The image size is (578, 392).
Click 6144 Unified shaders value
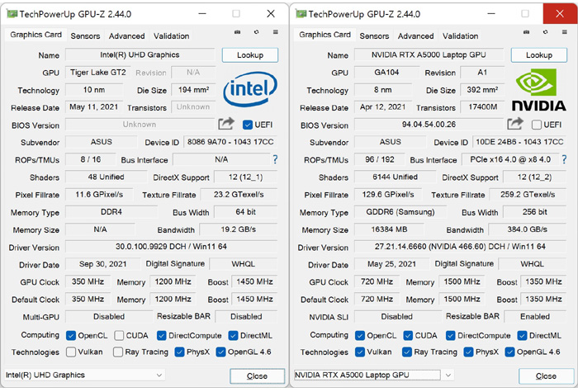tap(395, 177)
